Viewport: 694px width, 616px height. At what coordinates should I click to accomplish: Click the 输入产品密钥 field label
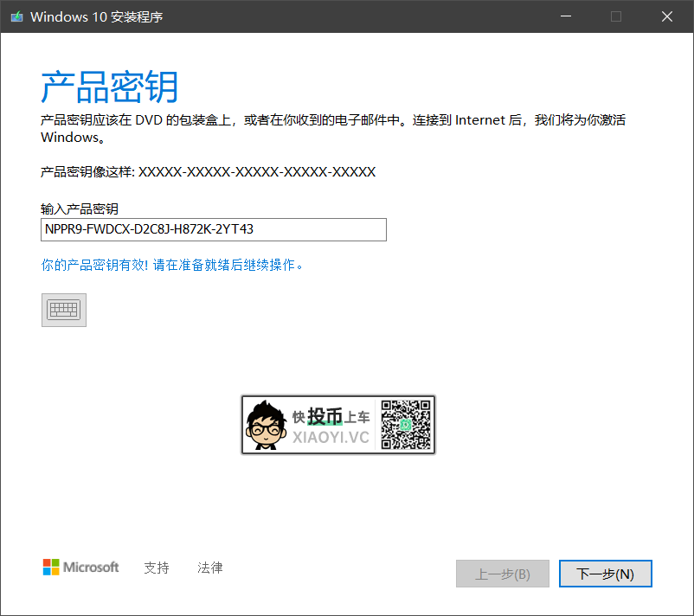80,209
